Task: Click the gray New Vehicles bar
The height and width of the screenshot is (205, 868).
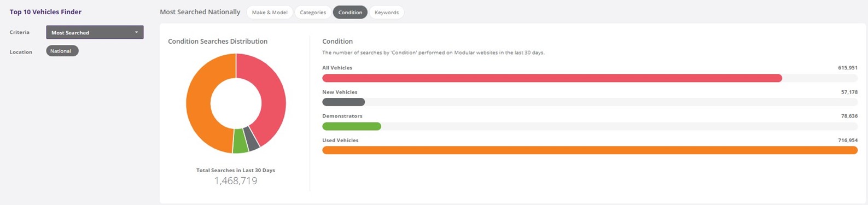Action: click(343, 102)
